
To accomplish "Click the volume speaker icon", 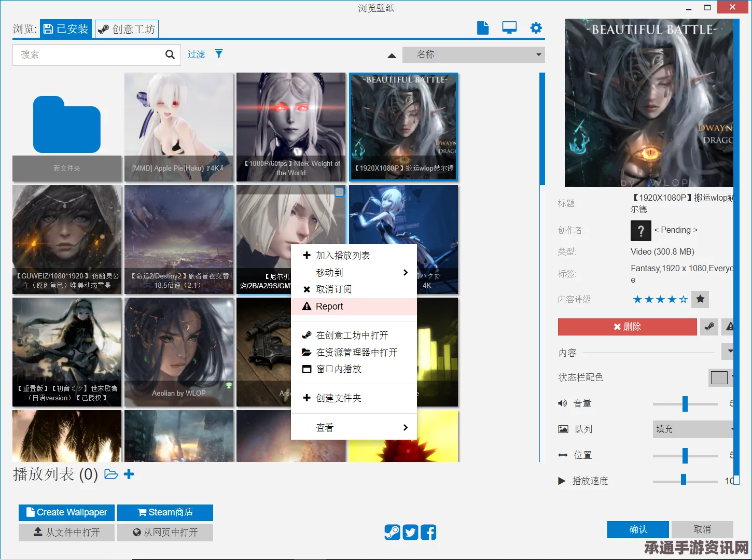I will pos(562,403).
